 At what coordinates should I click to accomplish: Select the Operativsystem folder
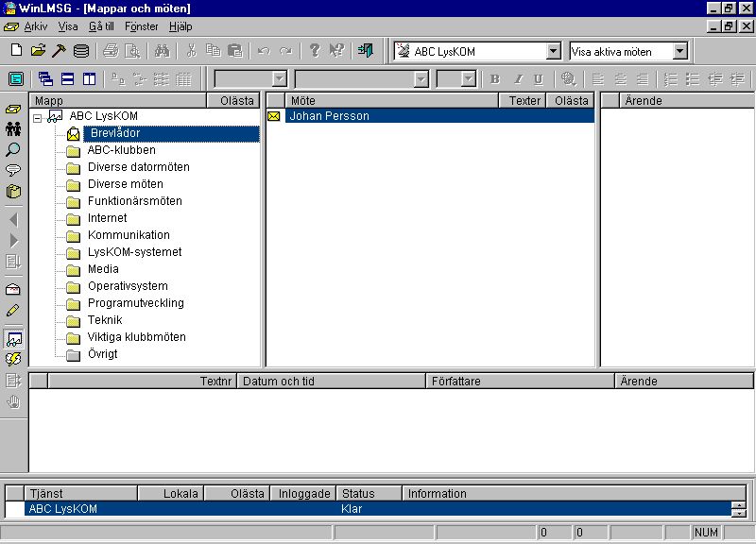click(128, 286)
